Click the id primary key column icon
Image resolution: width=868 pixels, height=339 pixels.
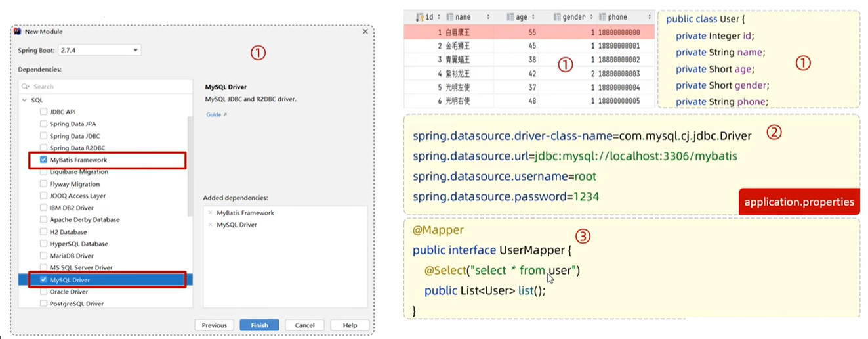point(420,17)
